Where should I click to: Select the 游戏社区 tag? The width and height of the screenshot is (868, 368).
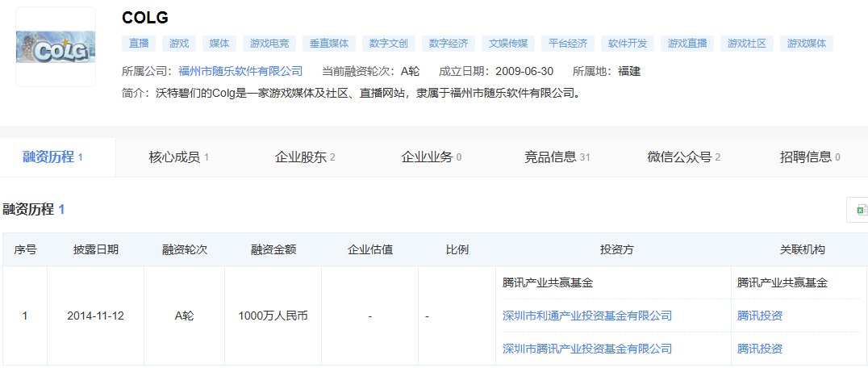(x=747, y=44)
